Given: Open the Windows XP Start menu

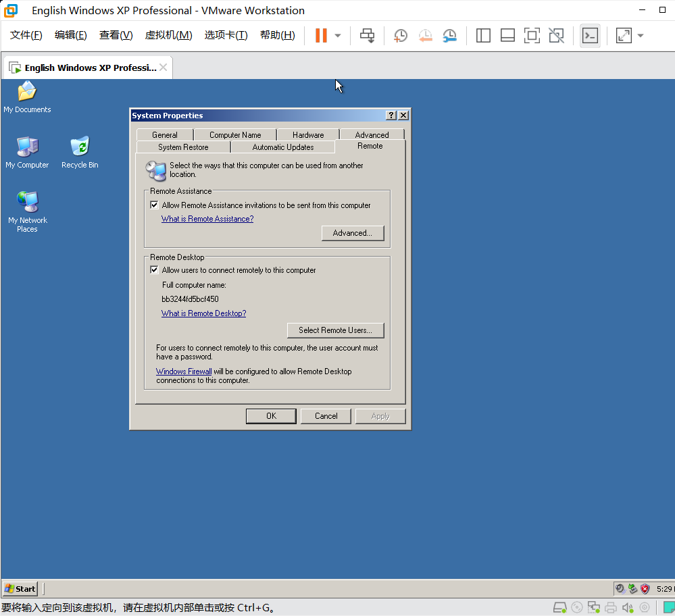Looking at the screenshot, I should tap(20, 588).
